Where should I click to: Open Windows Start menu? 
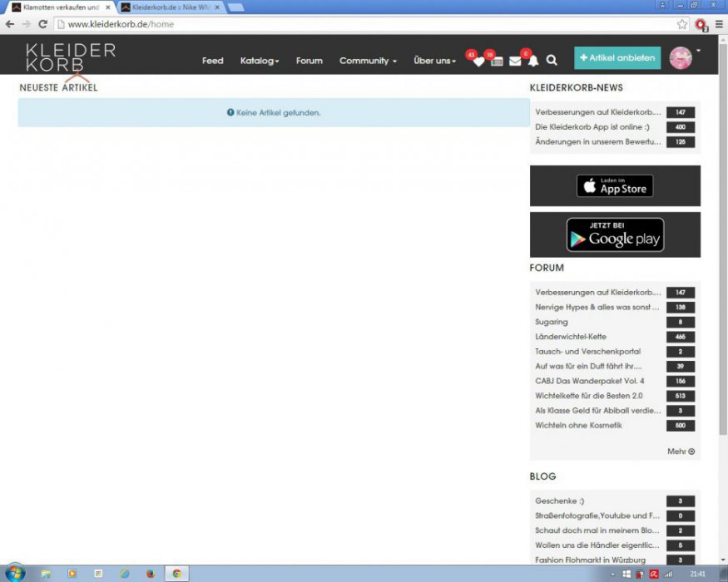(15, 573)
